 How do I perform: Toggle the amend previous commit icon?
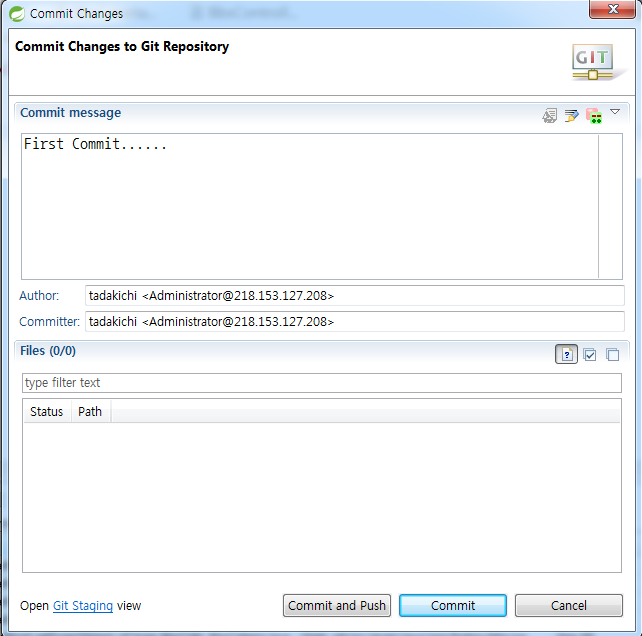[549, 116]
